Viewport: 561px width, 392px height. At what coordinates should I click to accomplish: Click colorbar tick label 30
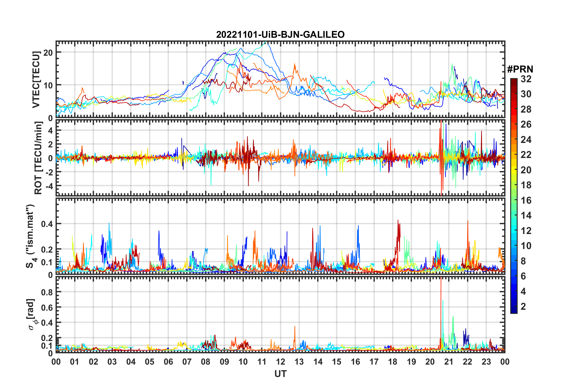(526, 94)
